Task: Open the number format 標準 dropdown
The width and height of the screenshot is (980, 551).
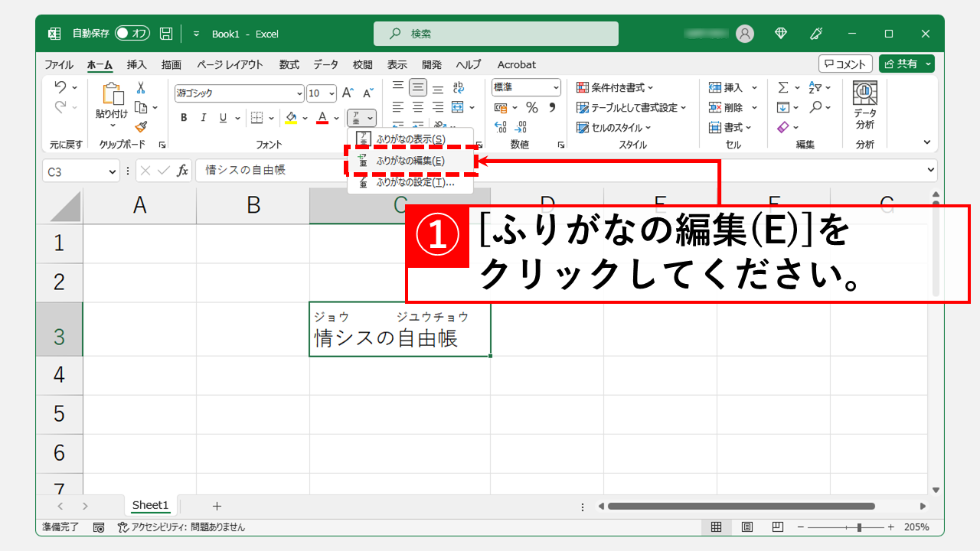Action: tap(555, 87)
